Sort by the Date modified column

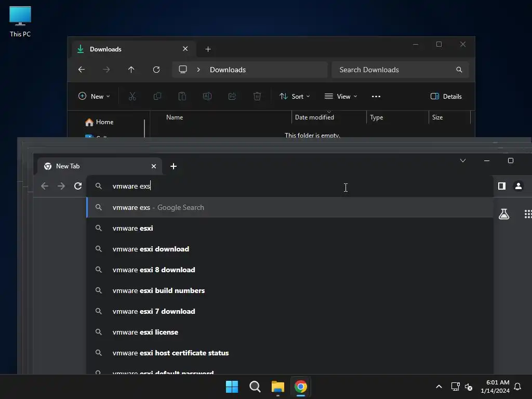coord(314,117)
